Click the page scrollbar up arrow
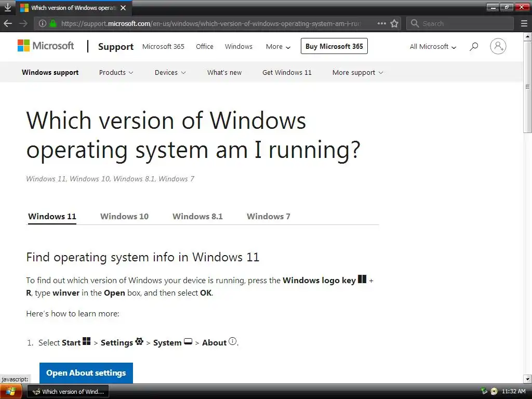Screen dimensions: 532x399 (528, 36)
